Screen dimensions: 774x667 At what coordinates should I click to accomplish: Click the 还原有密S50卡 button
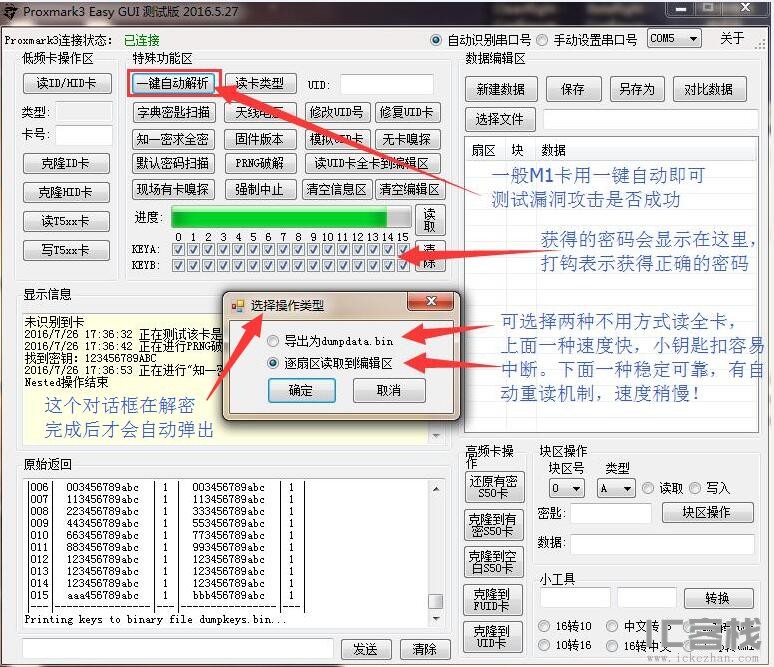pyautogui.click(x=494, y=487)
